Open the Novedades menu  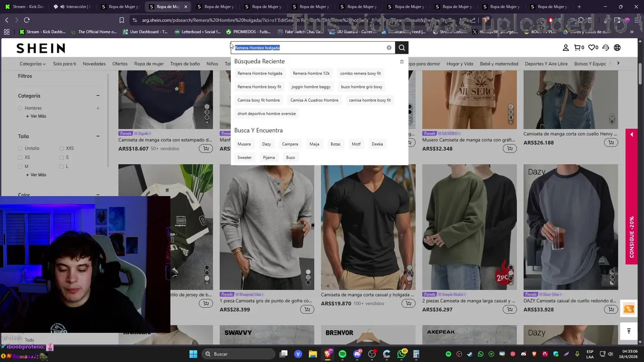(x=94, y=64)
